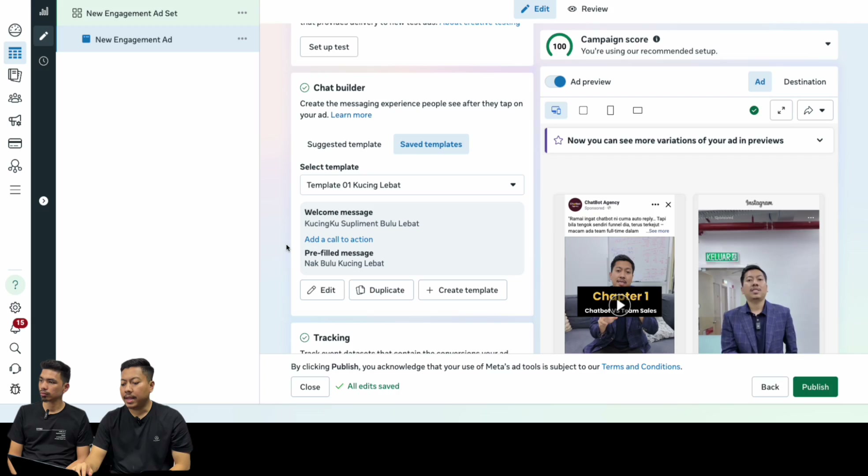This screenshot has width=868, height=476.
Task: Select New Engagement Ad Set tree item
Action: pyautogui.click(x=131, y=13)
